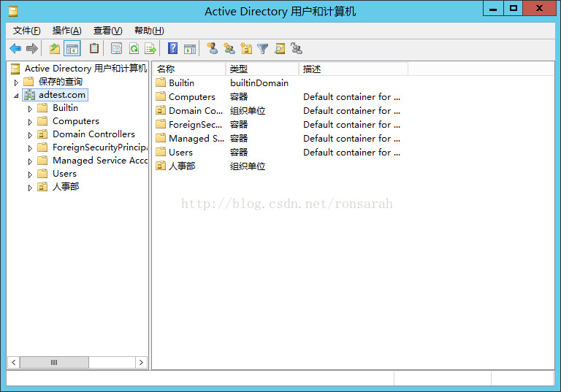Open Properties via the toolbar properties-sheet icon

pyautogui.click(x=116, y=48)
